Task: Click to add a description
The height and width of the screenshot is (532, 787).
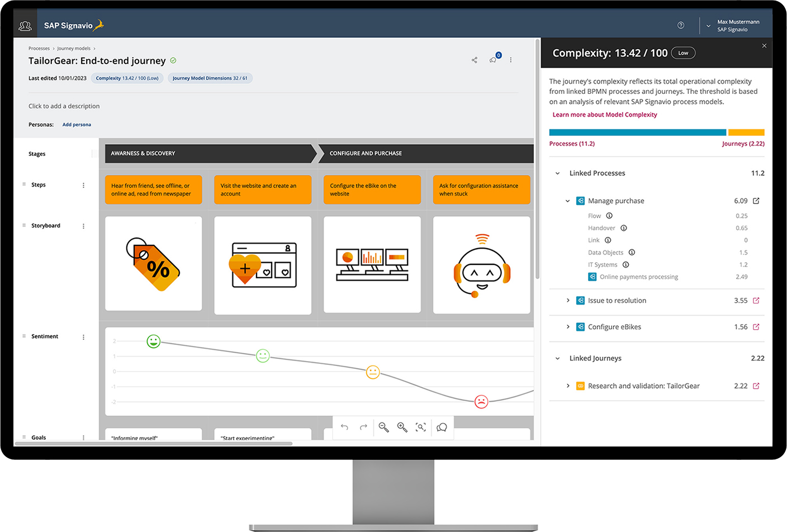Action: 64,106
